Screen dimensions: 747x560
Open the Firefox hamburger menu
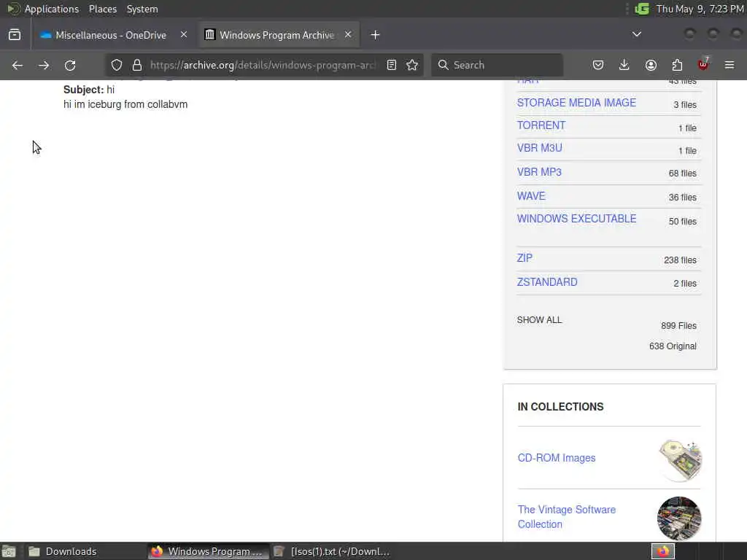click(x=729, y=65)
